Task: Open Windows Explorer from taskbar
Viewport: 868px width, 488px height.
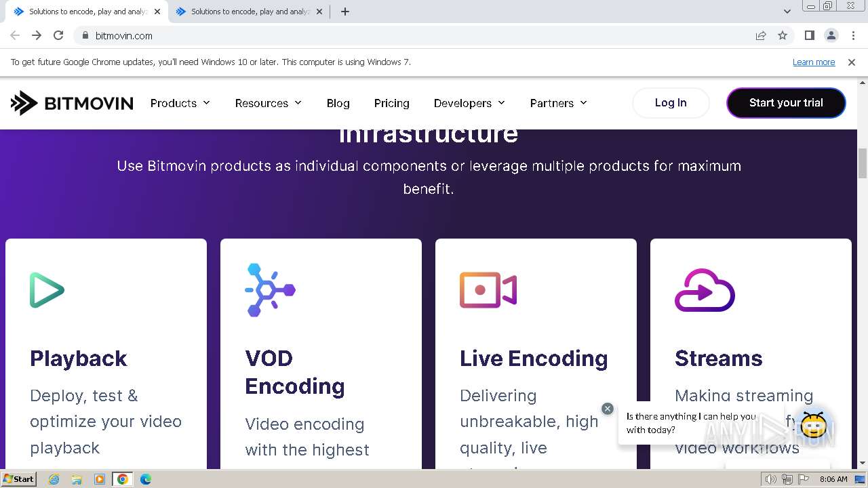Action: point(77,479)
